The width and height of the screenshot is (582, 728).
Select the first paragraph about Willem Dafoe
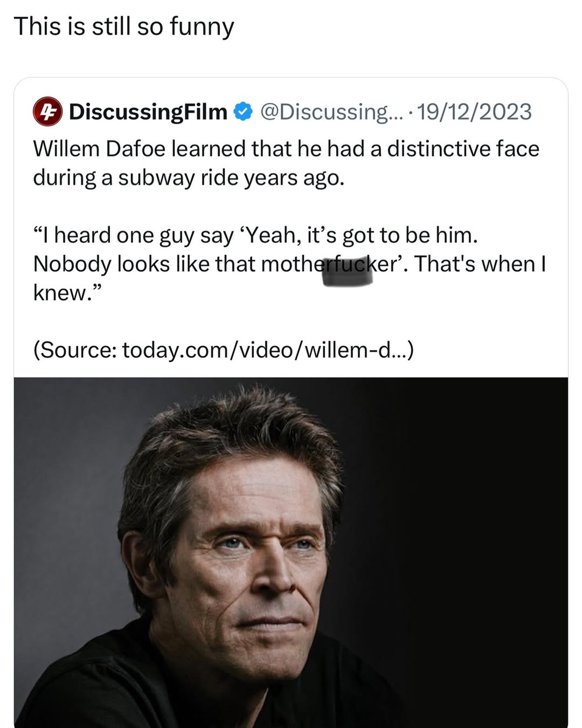pyautogui.click(x=286, y=163)
